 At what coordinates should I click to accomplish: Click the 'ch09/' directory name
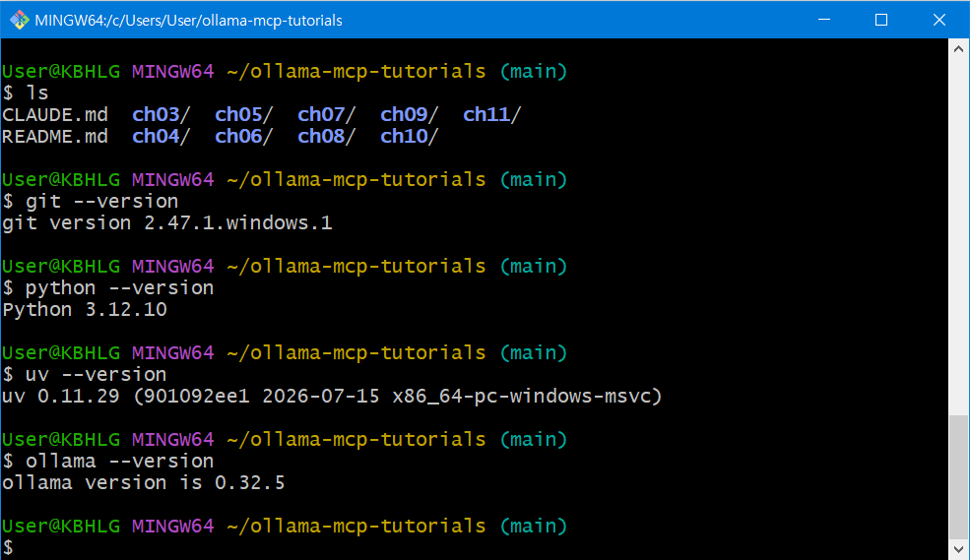(x=410, y=114)
